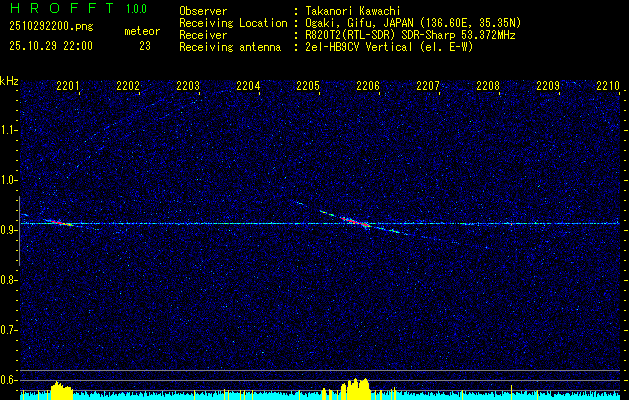The image size is (629, 400).
Task: Click the 1.1 frequency axis label
Action: (9, 130)
